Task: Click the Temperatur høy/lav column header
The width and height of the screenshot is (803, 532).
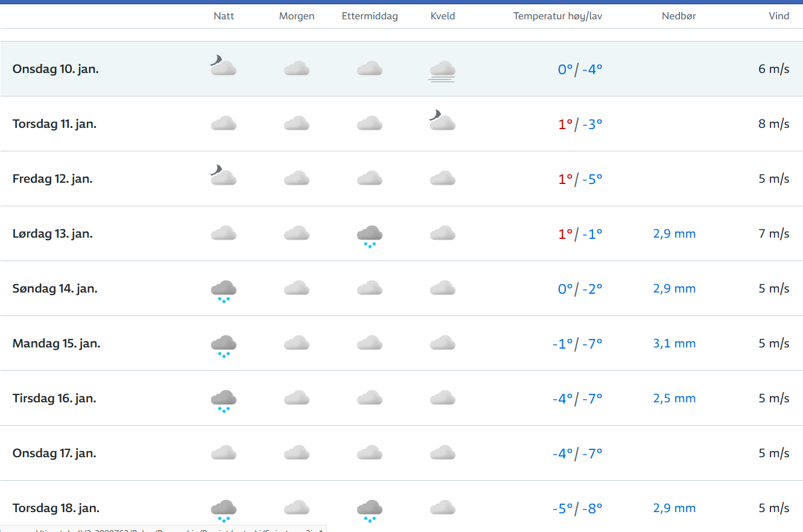Action: 557,16
